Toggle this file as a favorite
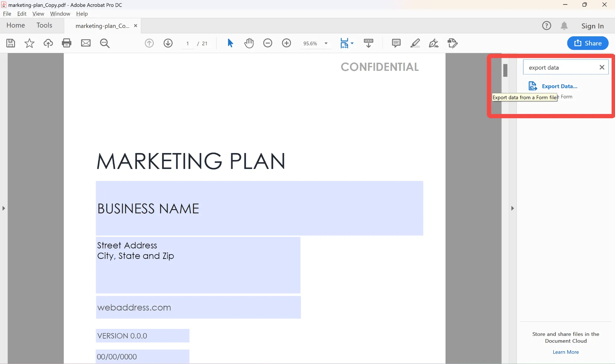 pyautogui.click(x=29, y=43)
